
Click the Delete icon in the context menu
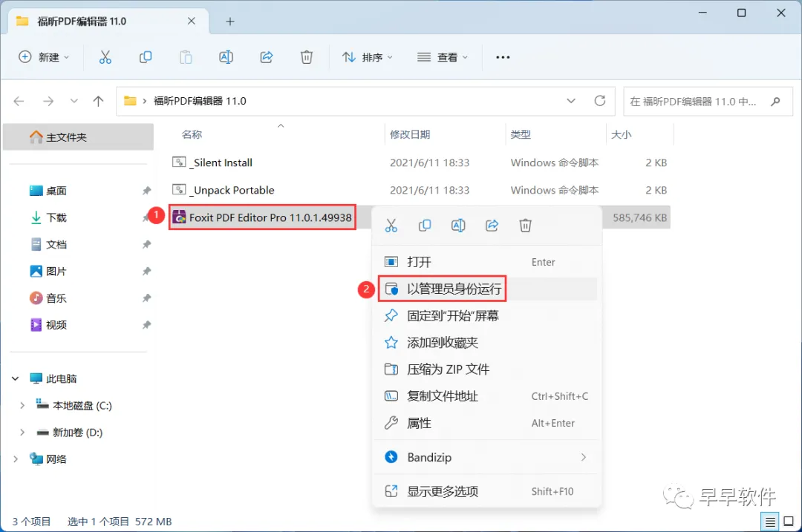tap(525, 226)
